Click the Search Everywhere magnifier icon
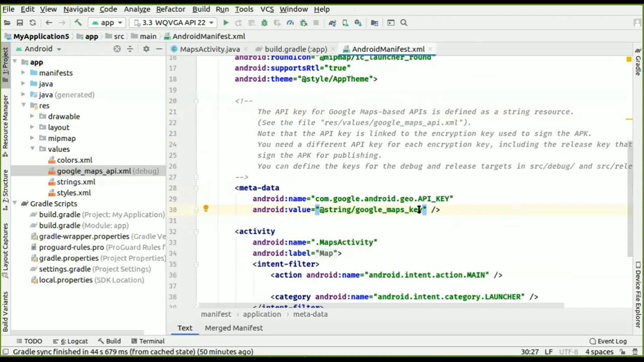 tap(404, 23)
